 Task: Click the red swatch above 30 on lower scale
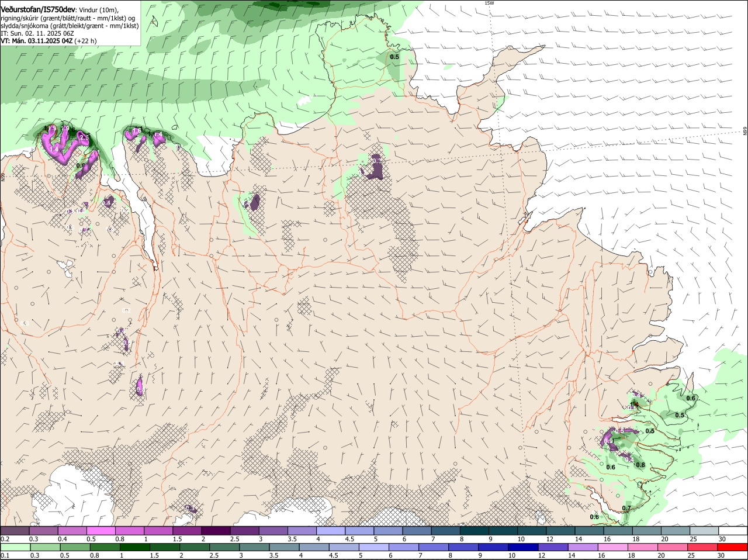pos(733,547)
